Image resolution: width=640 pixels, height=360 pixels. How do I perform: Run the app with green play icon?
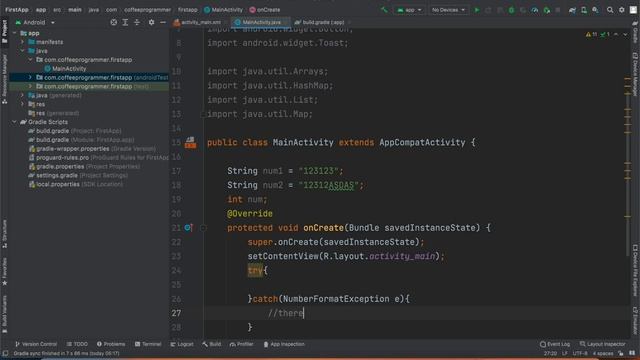477,10
